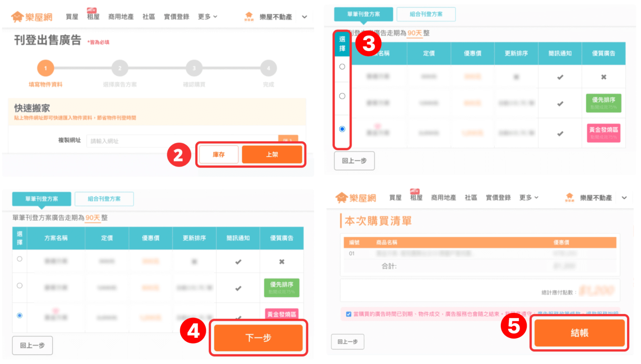Click 簡訊通知 column header in the 下一步 panel
The height and width of the screenshot is (364, 641).
pyautogui.click(x=238, y=238)
